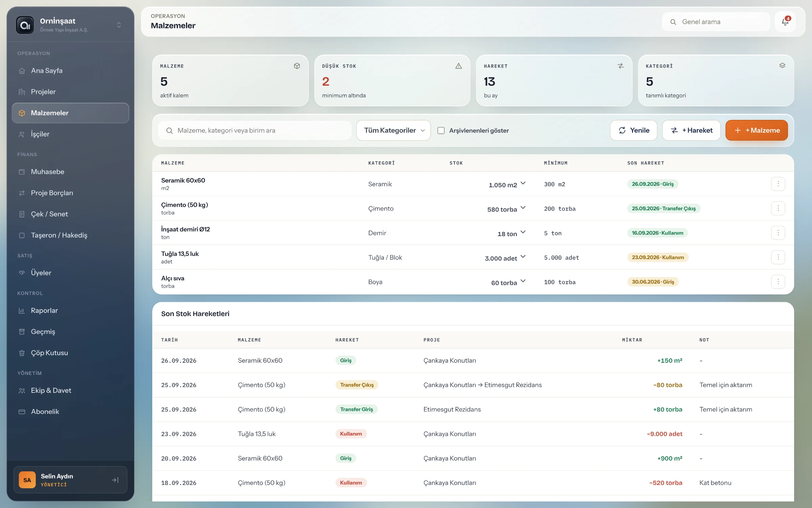Expand stock details for 3.000 adet
Screen dimensions: 812x508
click(x=523, y=257)
